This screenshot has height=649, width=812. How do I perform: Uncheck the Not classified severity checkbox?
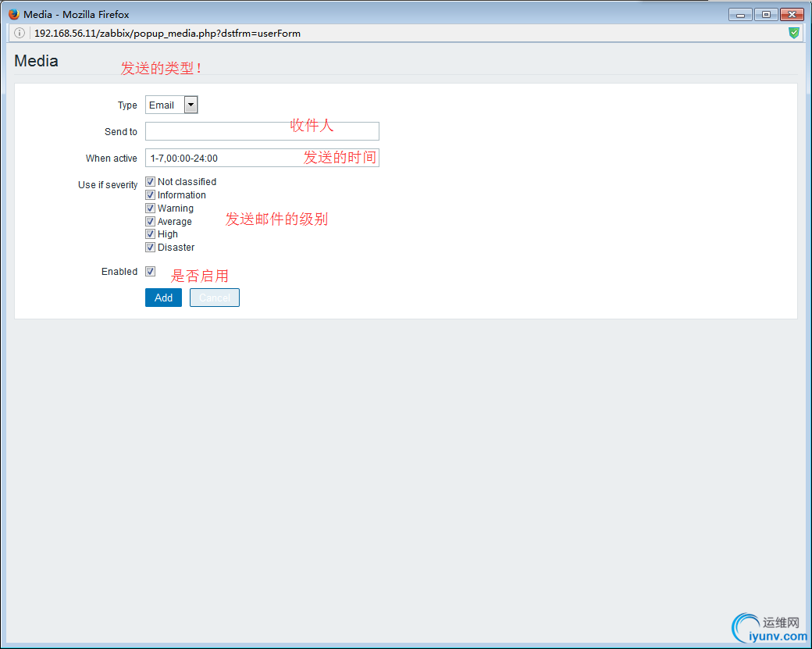click(150, 182)
